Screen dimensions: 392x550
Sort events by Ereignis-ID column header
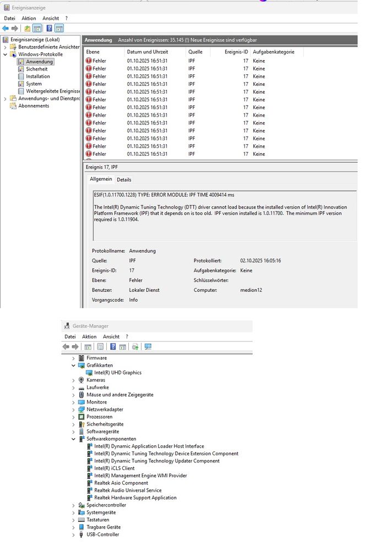coord(237,52)
